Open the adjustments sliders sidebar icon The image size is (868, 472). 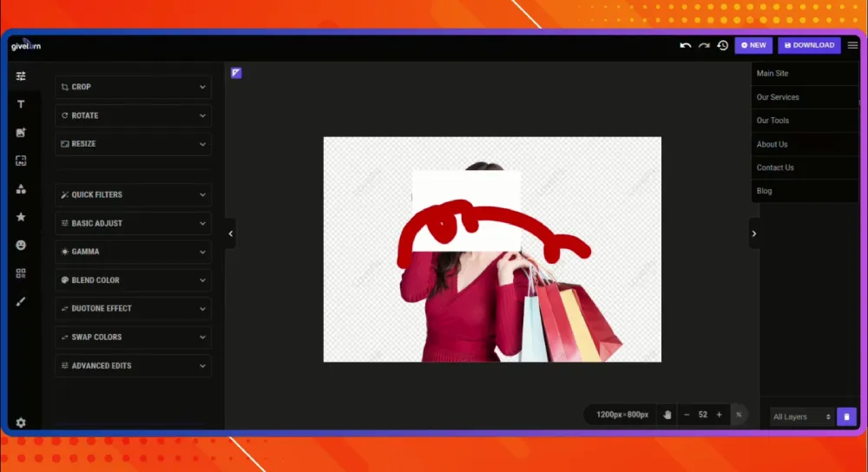tap(21, 75)
